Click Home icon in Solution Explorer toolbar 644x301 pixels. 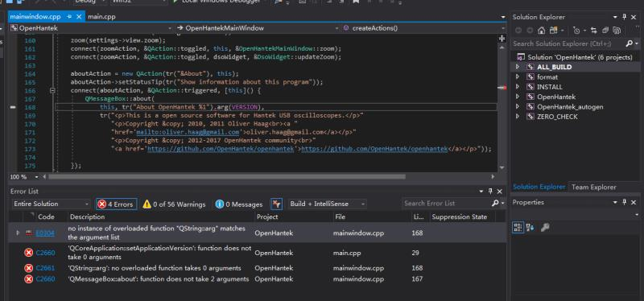541,31
